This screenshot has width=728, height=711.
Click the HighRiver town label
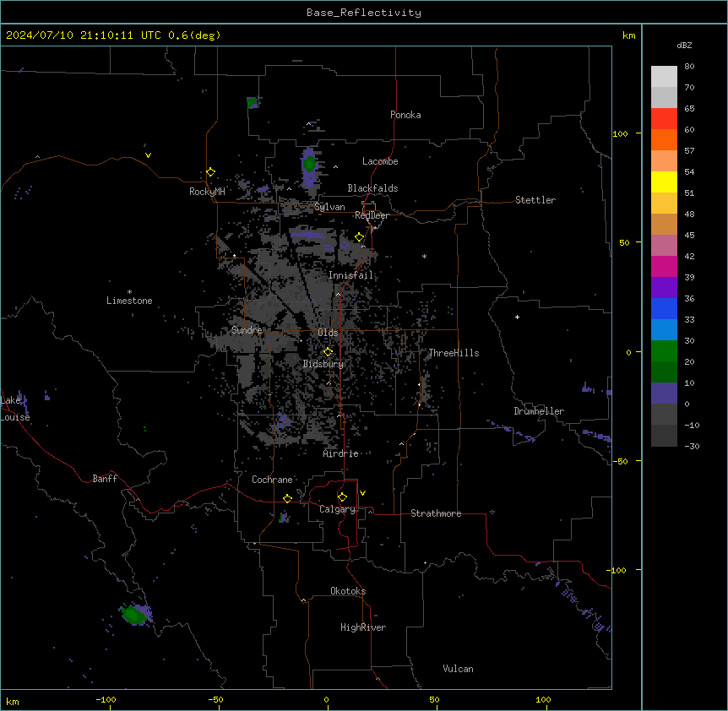[363, 627]
